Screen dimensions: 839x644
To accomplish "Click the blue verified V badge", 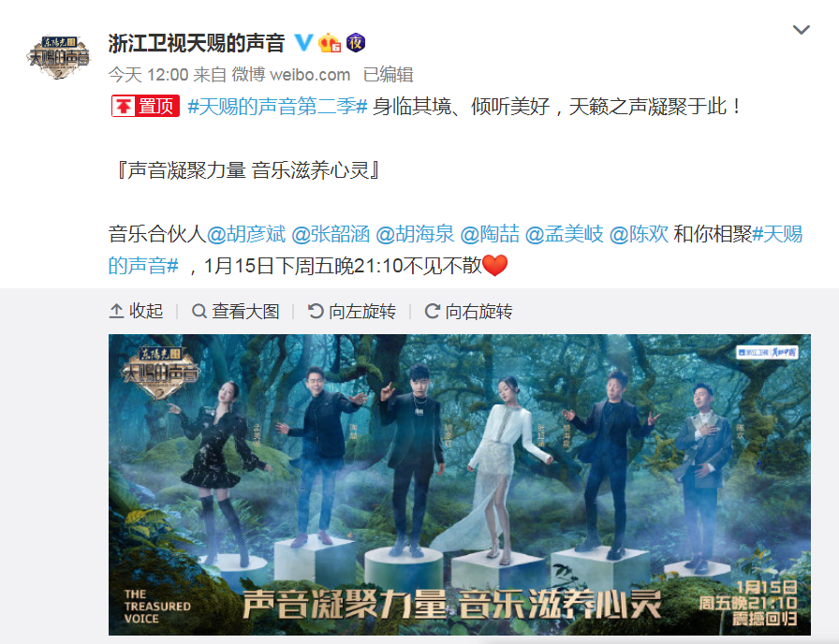I will (304, 42).
